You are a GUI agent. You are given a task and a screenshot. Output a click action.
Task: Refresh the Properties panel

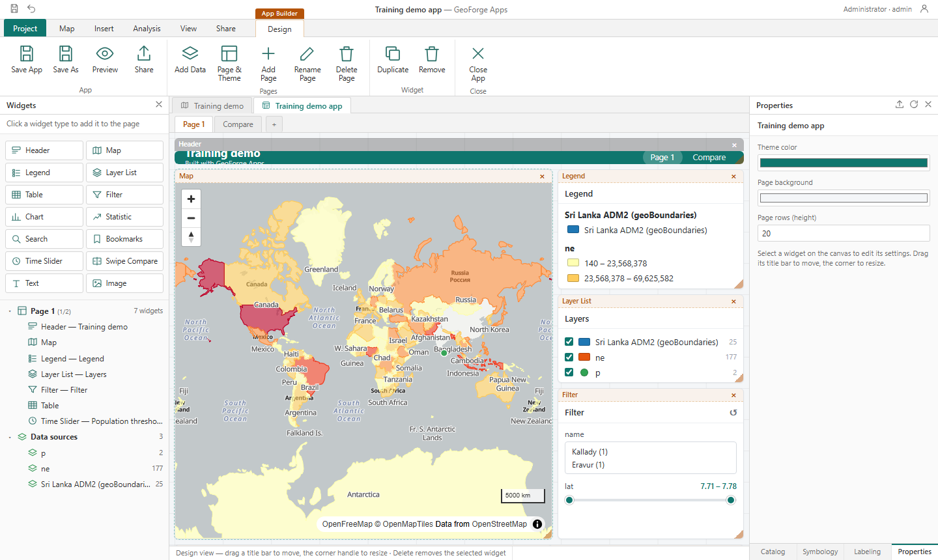pos(914,104)
